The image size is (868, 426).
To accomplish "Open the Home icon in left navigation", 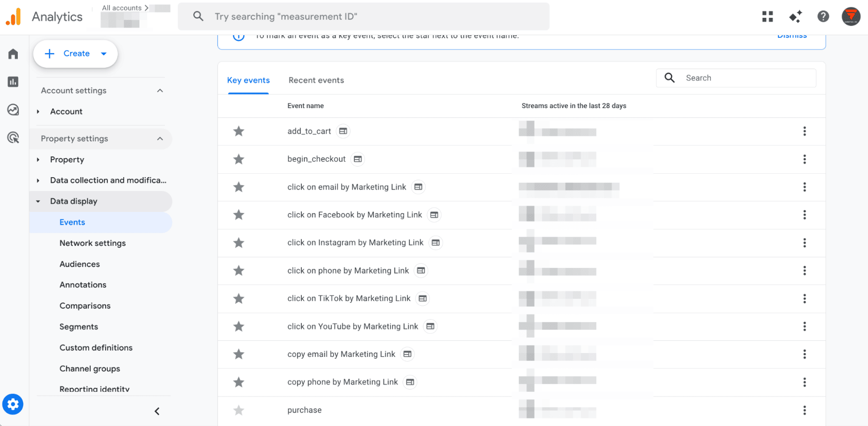I will click(13, 54).
